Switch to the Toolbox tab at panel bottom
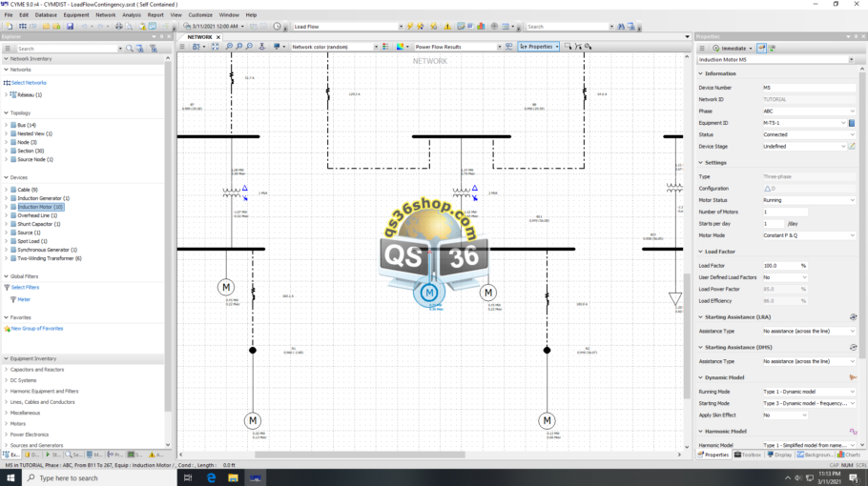Viewport: 868px width, 486px height. point(748,455)
